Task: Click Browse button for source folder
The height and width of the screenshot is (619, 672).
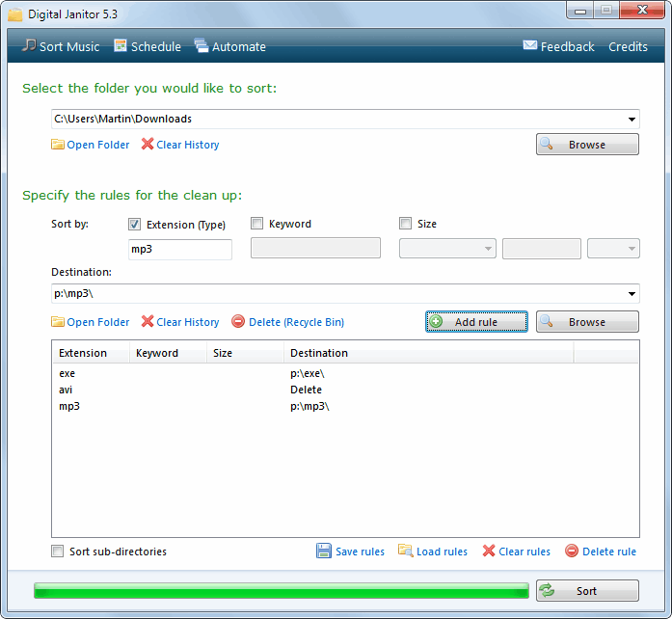Action: click(x=587, y=145)
